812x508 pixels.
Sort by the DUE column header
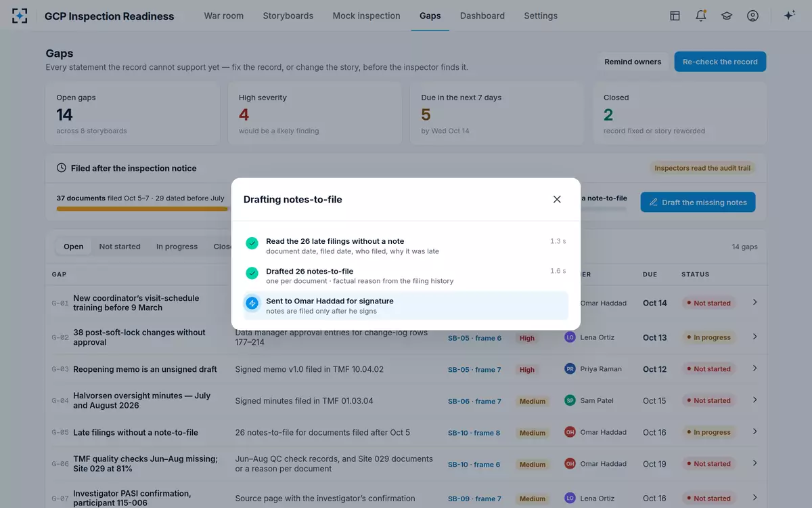coord(650,274)
